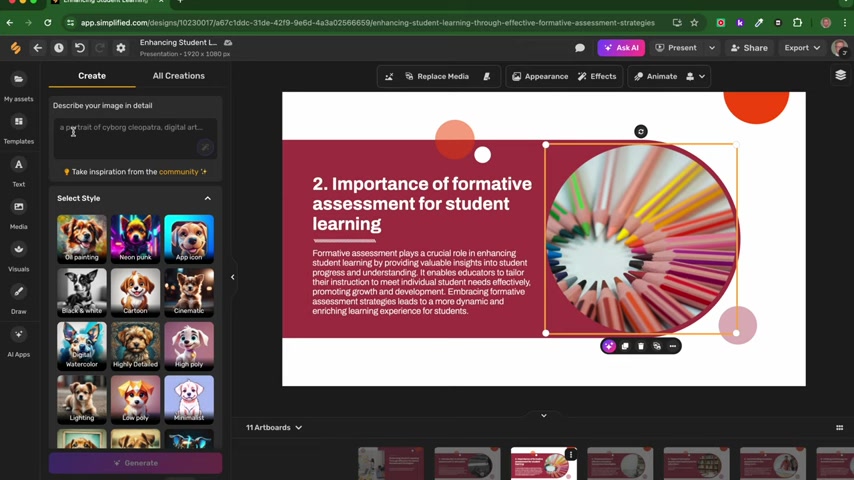Image resolution: width=854 pixels, height=480 pixels.
Task: Select the Create tab
Action: pos(92,76)
